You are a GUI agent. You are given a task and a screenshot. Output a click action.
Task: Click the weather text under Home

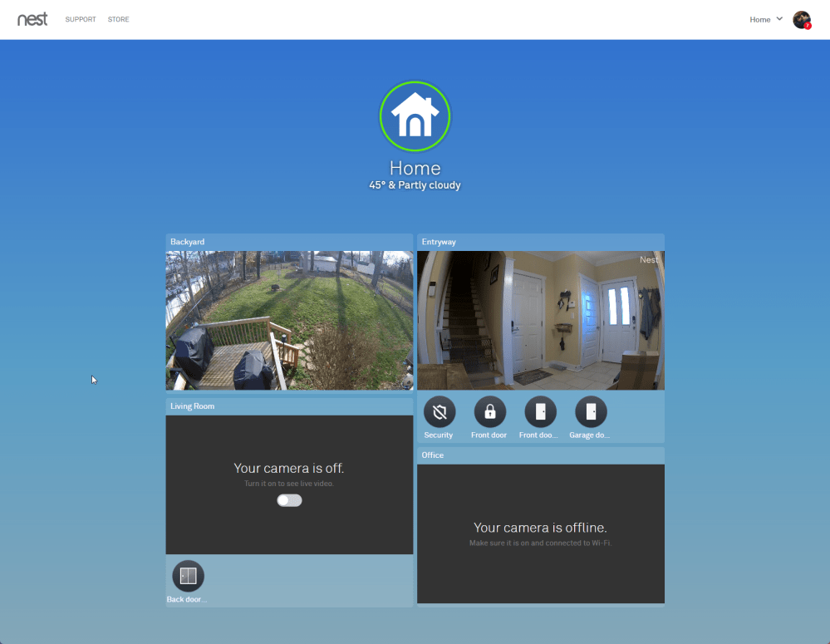[415, 185]
